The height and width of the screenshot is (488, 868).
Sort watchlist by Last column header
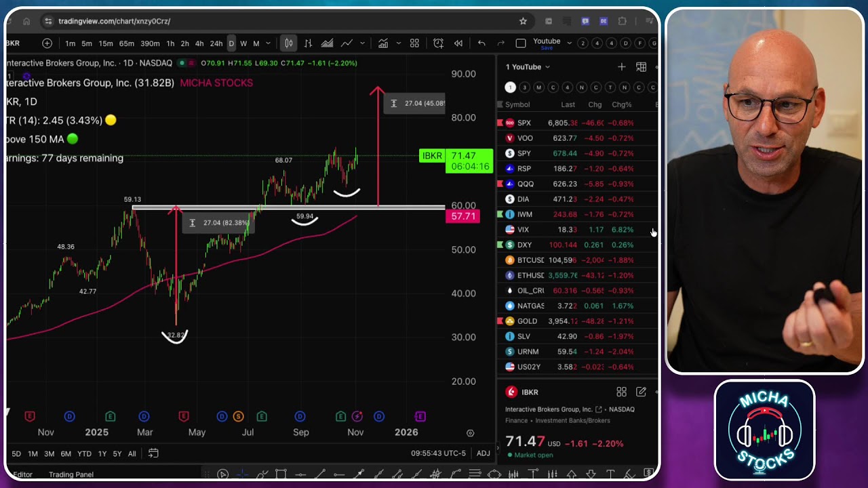(568, 104)
